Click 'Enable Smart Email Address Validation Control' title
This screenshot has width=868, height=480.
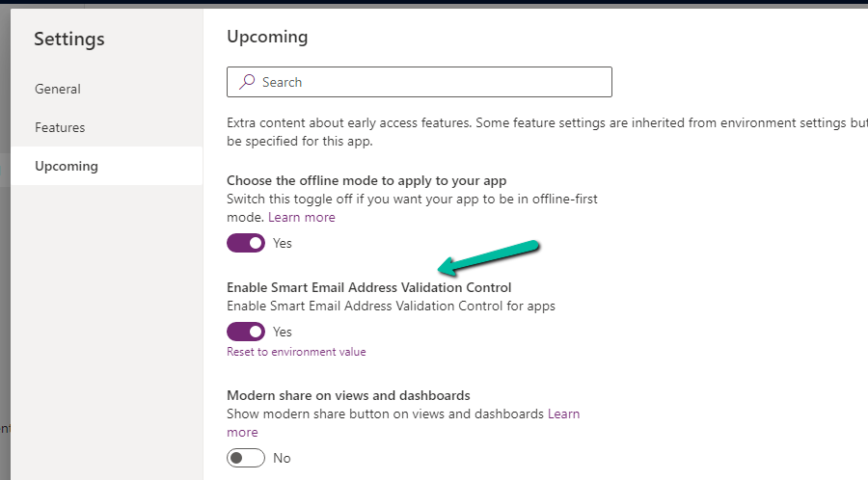click(x=368, y=287)
